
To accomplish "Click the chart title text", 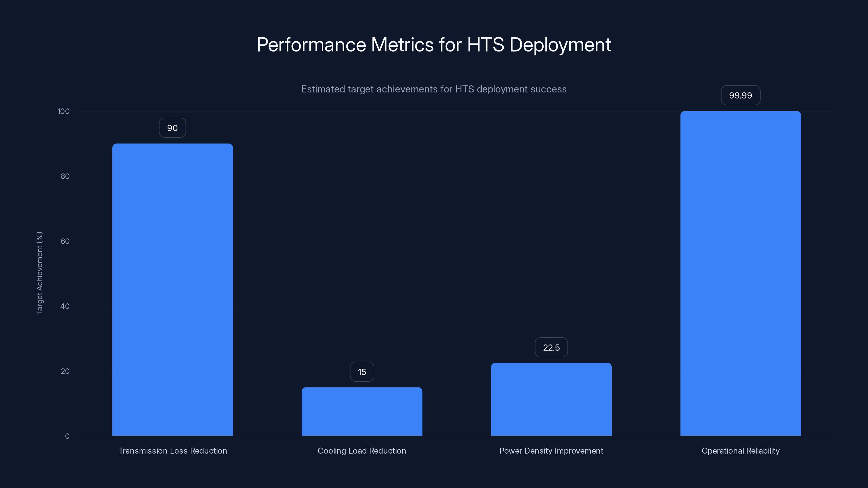I will click(434, 44).
